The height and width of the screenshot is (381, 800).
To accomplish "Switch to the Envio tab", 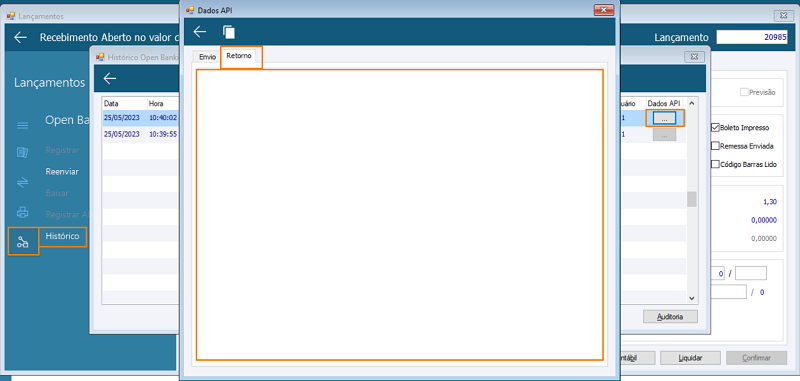I will click(x=207, y=57).
